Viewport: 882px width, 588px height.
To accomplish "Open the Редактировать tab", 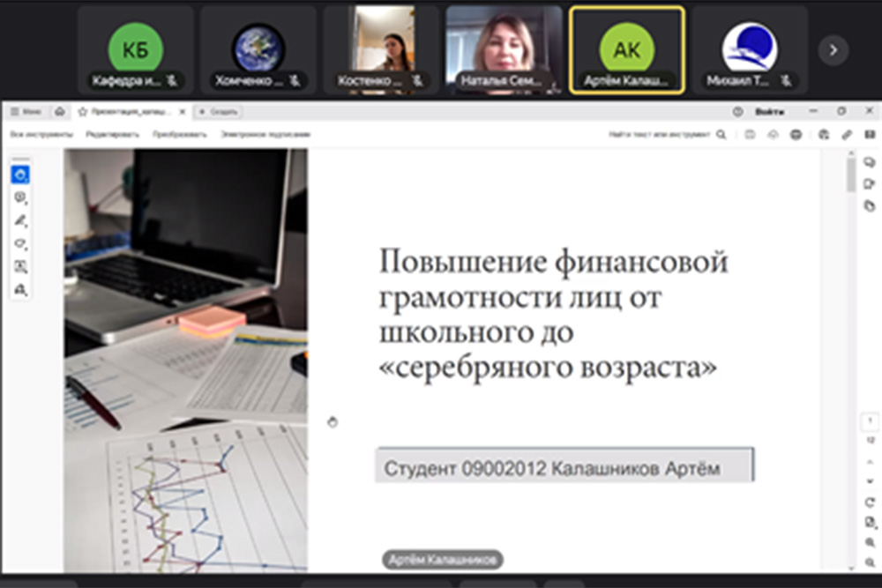I will [112, 135].
